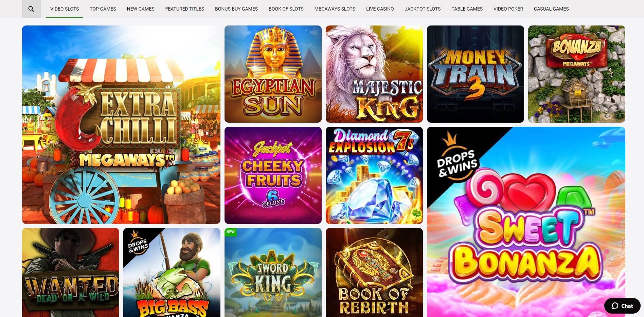Launch the Book of Rebirth slot

click(374, 272)
